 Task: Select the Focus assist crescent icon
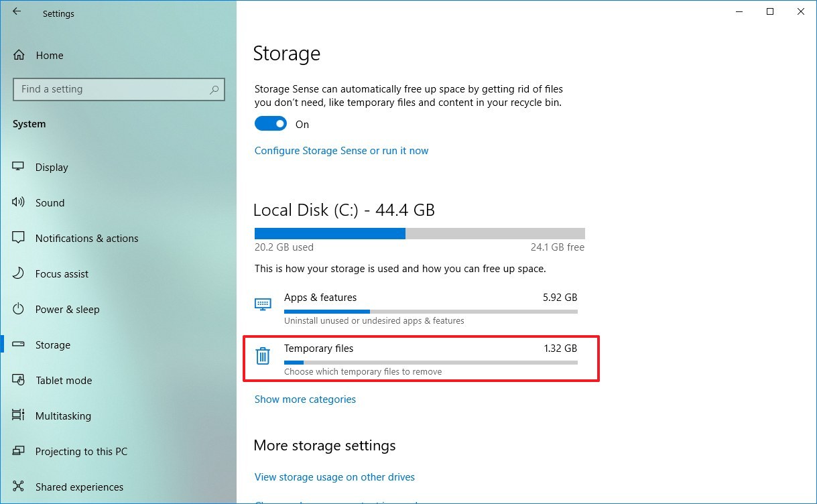tap(19, 273)
